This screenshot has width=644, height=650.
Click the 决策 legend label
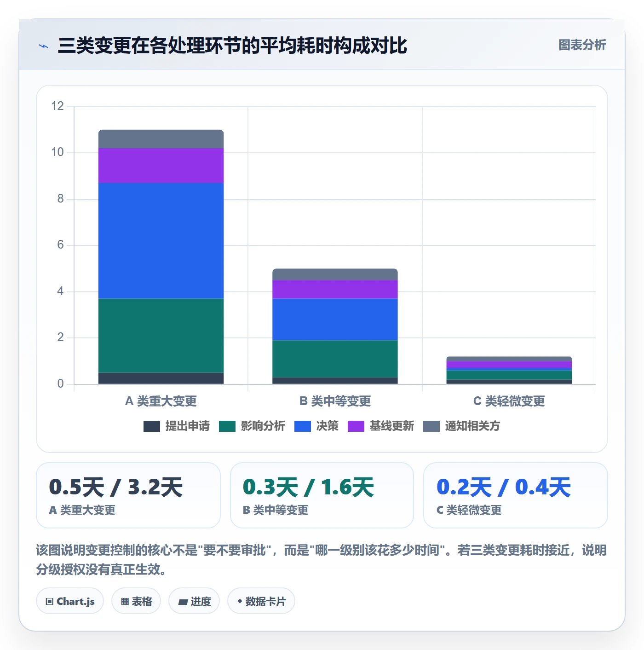328,426
